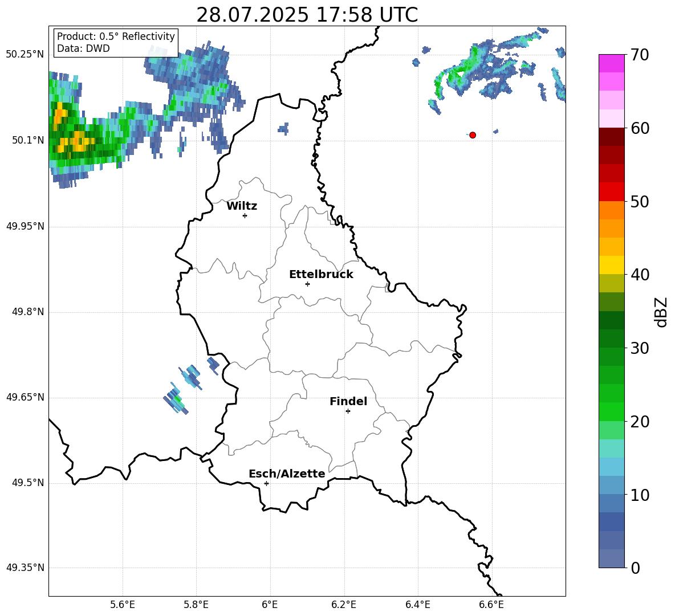Viewport: 675px width, 616px height.
Task: Click the 50.25°N latitude label
Action: [25, 55]
